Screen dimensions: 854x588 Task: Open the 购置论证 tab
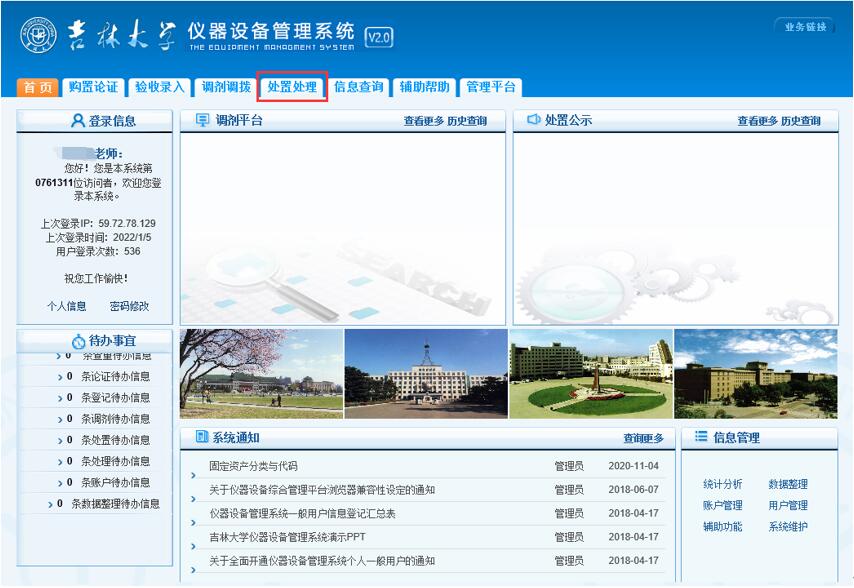click(94, 87)
